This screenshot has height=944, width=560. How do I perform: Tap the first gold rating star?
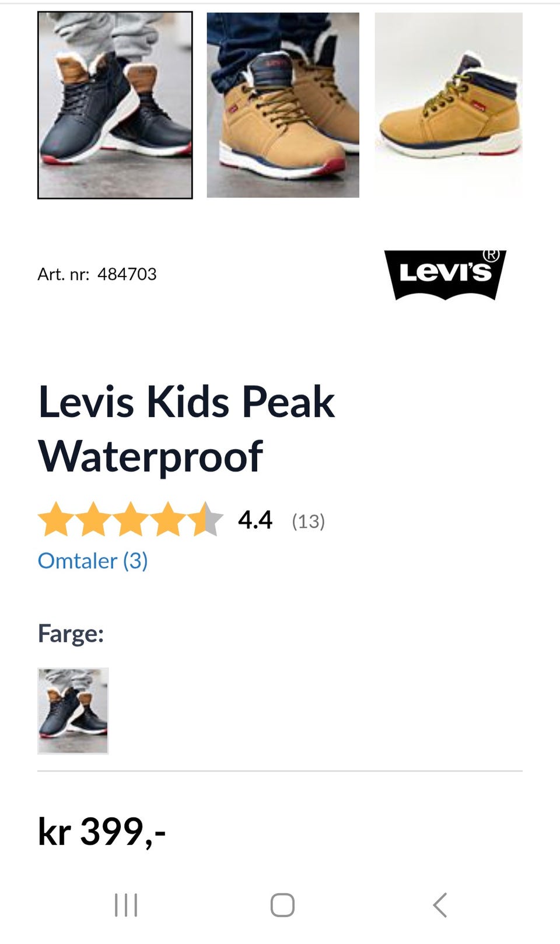click(x=56, y=519)
